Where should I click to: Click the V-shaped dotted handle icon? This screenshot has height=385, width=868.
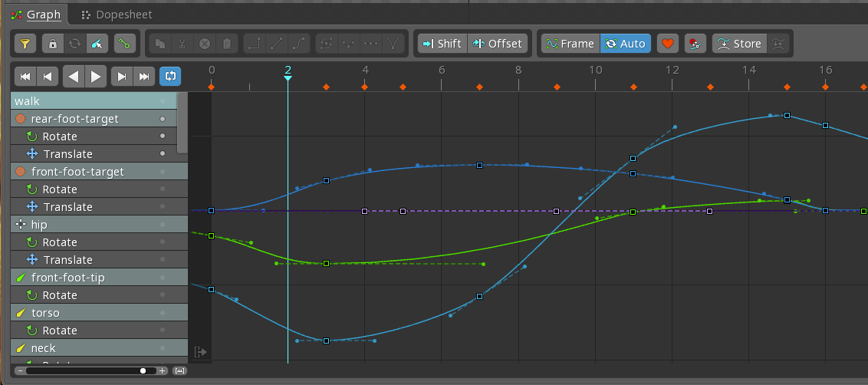pos(349,44)
